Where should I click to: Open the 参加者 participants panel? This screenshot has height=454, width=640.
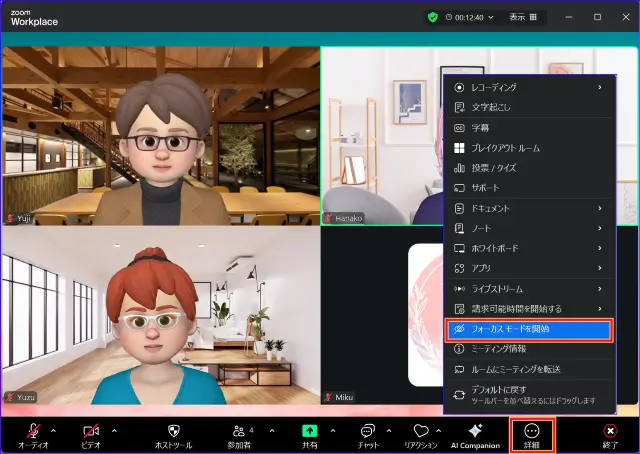pos(240,435)
